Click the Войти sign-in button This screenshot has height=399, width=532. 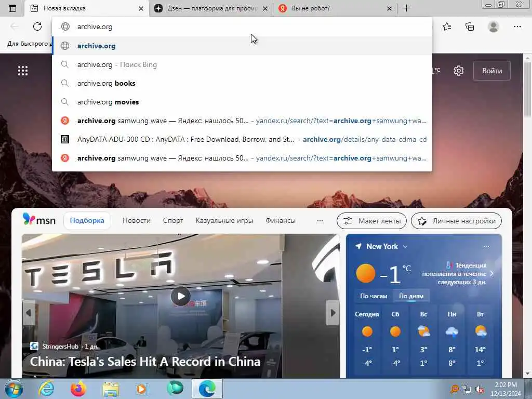(x=492, y=71)
